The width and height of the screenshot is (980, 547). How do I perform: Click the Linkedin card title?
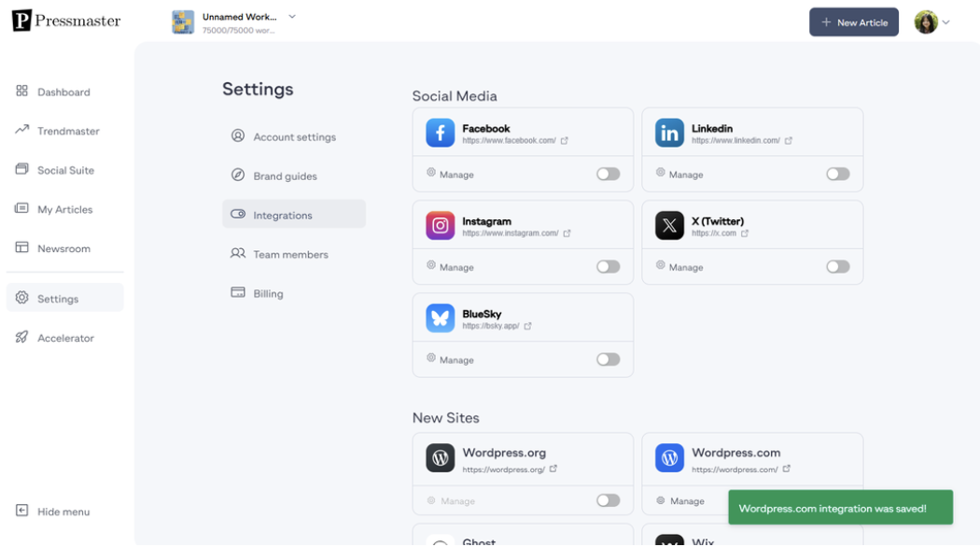coord(712,128)
